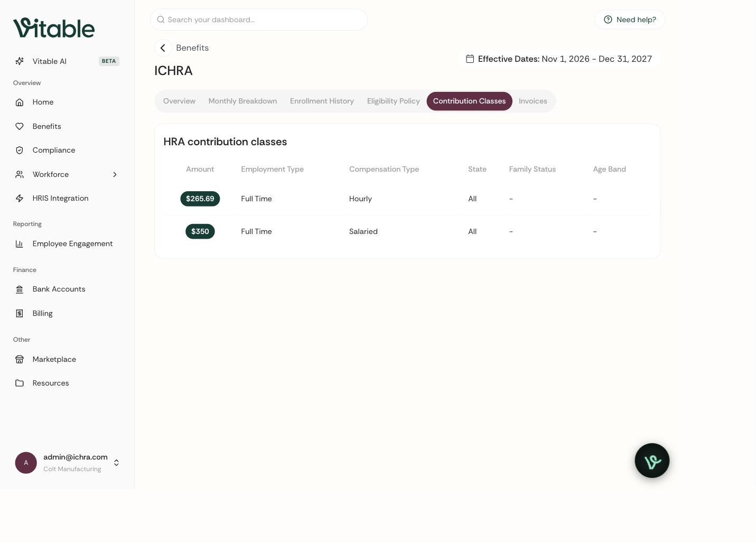
Task: Click the admin avatar circle
Action: pyautogui.click(x=26, y=463)
